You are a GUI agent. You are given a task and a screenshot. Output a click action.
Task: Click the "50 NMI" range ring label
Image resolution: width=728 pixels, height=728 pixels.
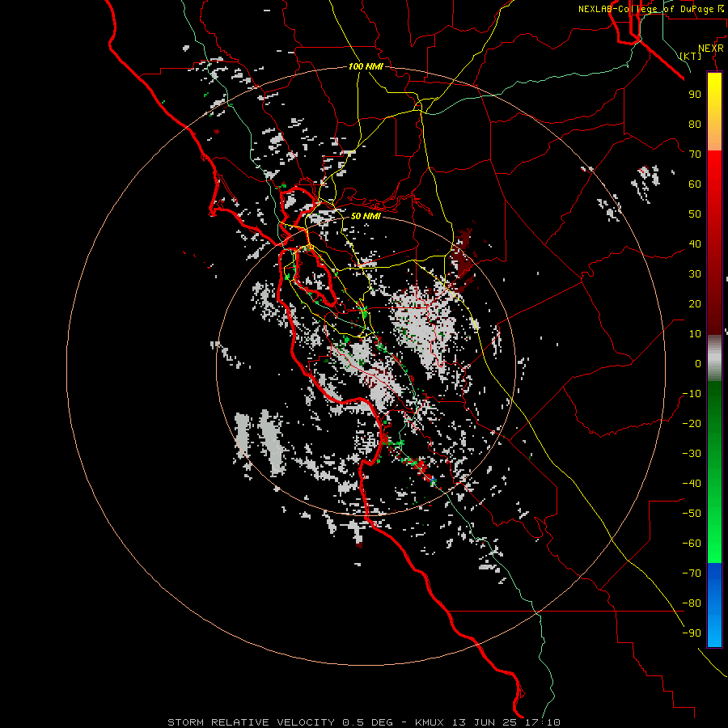point(366,216)
